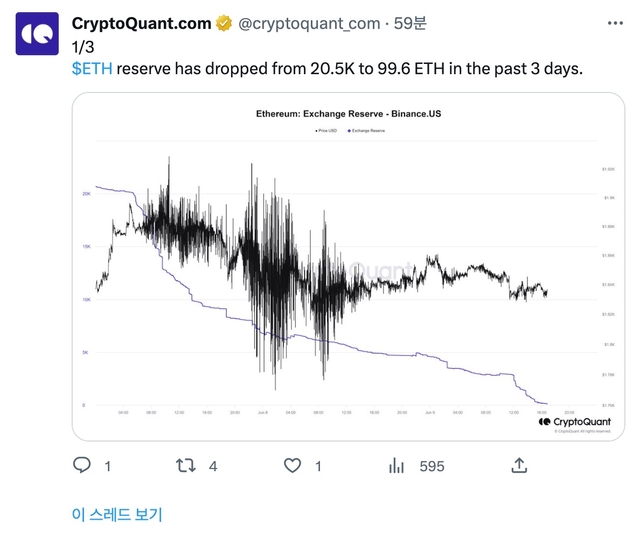Open view analytics bar chart icon
Viewport: 640px width, 533px height.
397,465
